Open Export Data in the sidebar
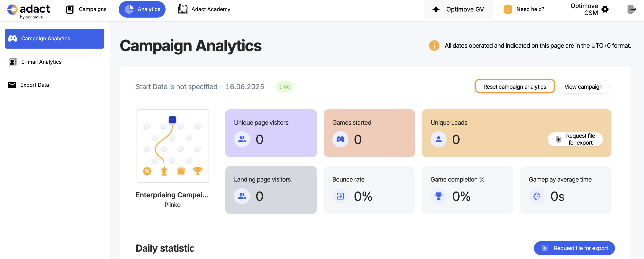644x259 pixels. [x=55, y=85]
